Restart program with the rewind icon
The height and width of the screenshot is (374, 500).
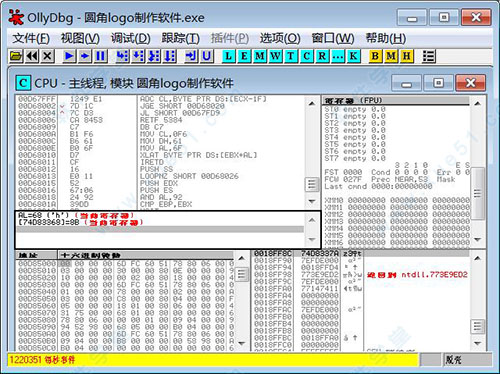32,56
